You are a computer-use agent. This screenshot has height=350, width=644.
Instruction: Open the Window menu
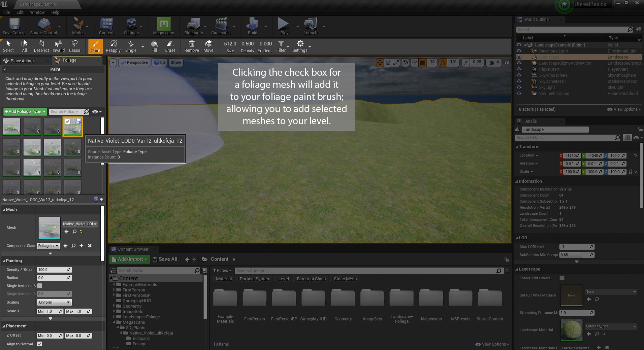[x=37, y=12]
